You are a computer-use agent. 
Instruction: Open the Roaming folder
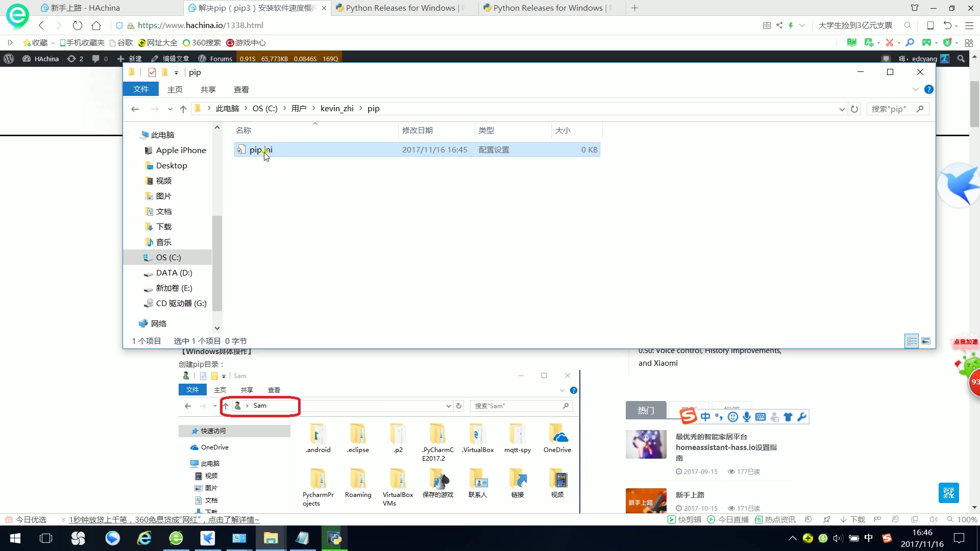(x=357, y=484)
